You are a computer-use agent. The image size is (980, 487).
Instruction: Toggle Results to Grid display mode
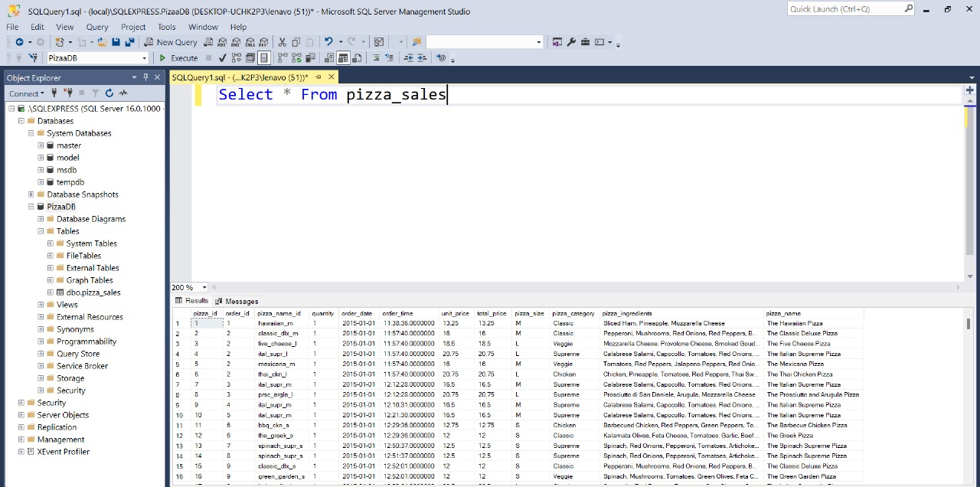(343, 58)
